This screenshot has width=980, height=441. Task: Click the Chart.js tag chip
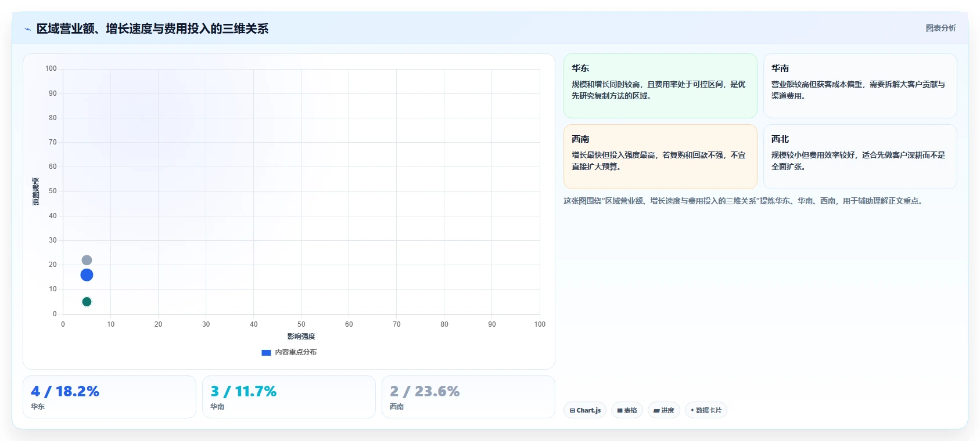point(585,410)
